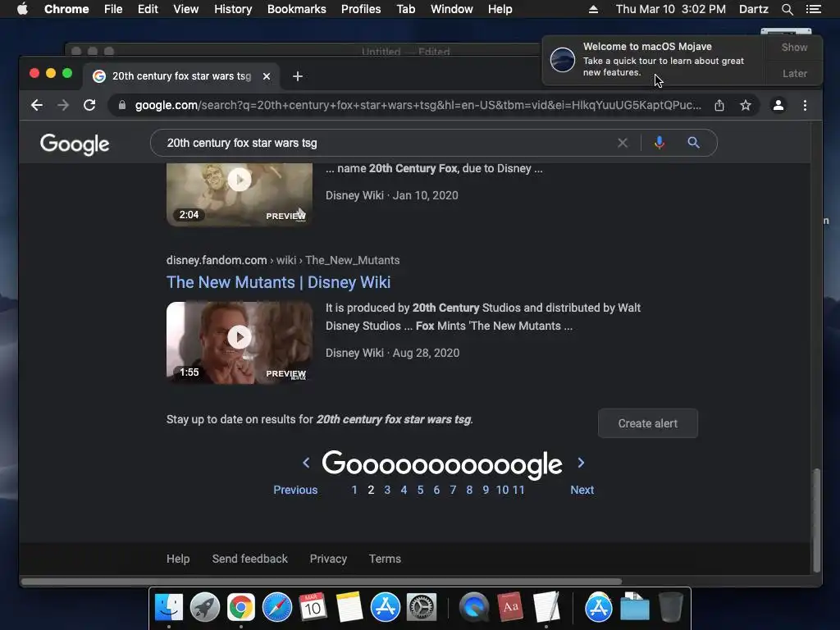Open the yellow Notes app in Dock

click(349, 608)
